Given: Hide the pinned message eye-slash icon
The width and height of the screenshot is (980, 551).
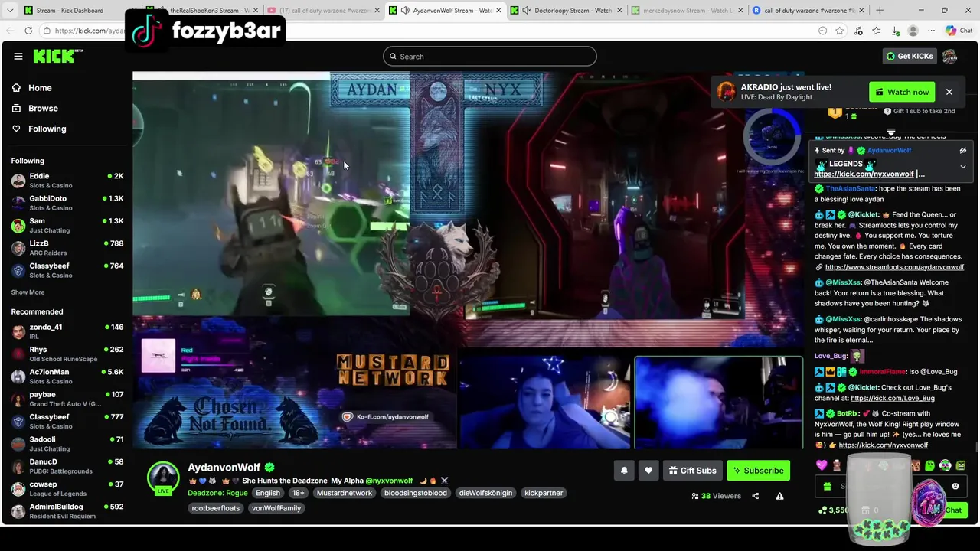Looking at the screenshot, I should click(963, 151).
